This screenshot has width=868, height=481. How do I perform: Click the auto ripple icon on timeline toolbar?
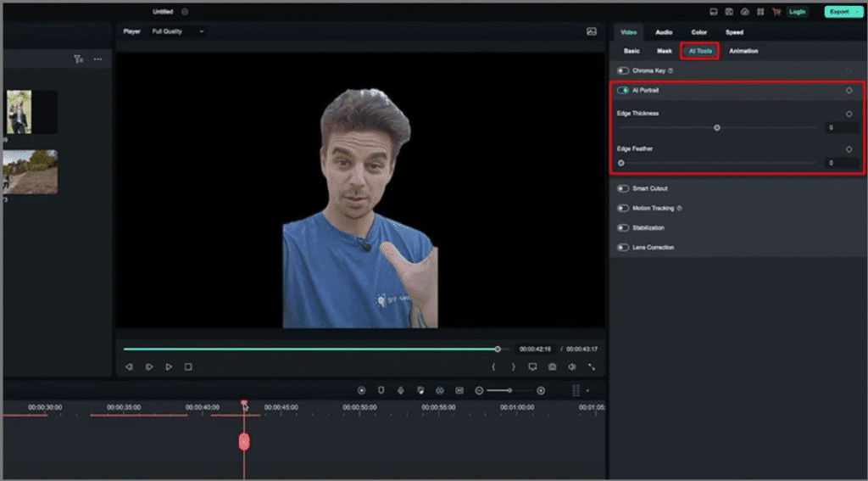pyautogui.click(x=440, y=391)
